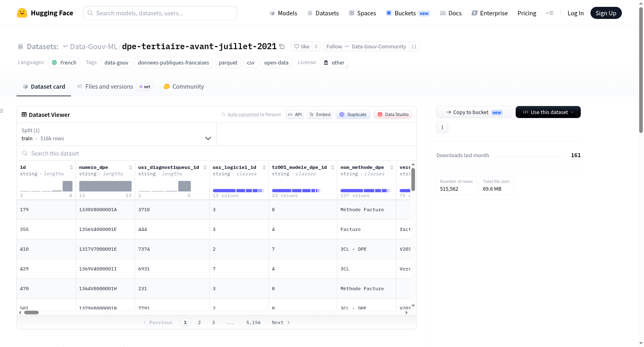Sort the usr_diagnostiqueur_id column arrows
The image size is (644, 347).
click(x=205, y=167)
